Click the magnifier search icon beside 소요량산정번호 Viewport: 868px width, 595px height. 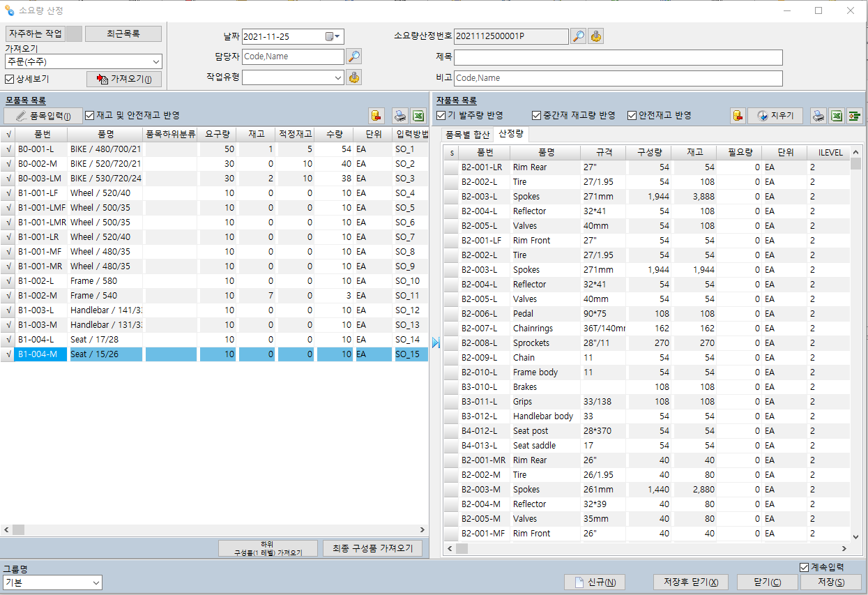578,36
